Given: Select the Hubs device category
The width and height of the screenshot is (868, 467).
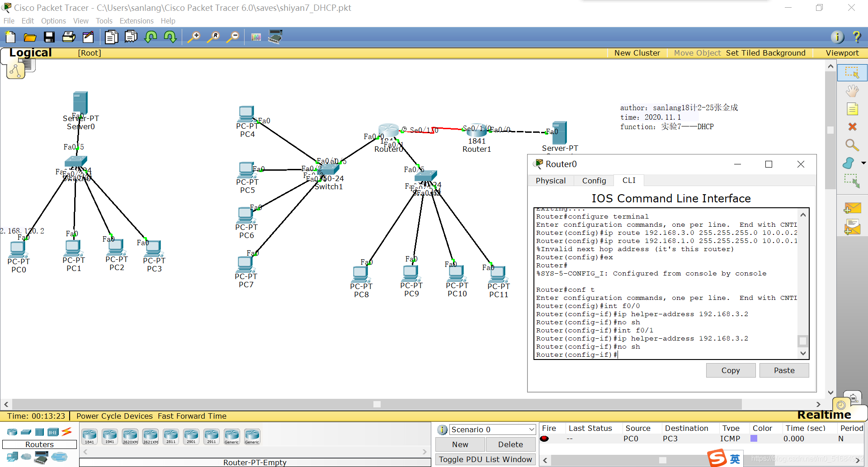Looking at the screenshot, I should tap(40, 432).
